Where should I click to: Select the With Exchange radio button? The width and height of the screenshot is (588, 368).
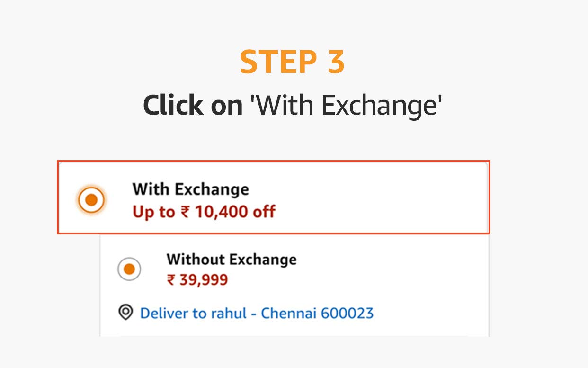[x=91, y=200]
